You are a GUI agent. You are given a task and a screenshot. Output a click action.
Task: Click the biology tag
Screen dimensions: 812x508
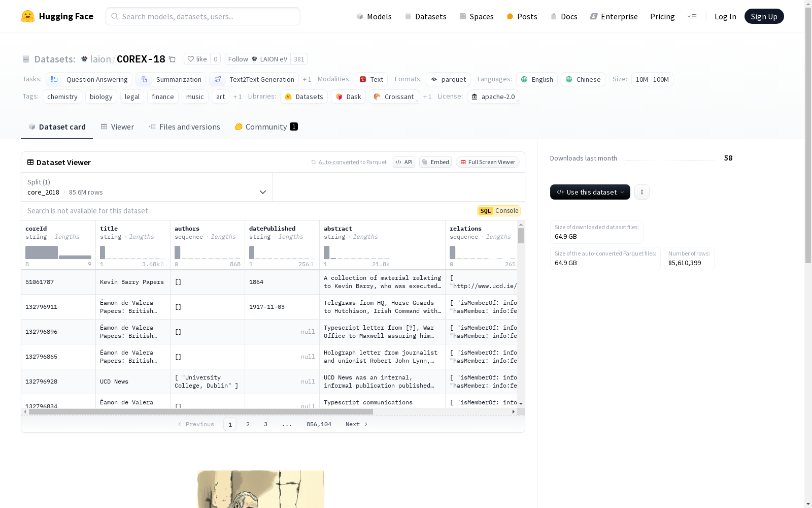(x=101, y=97)
